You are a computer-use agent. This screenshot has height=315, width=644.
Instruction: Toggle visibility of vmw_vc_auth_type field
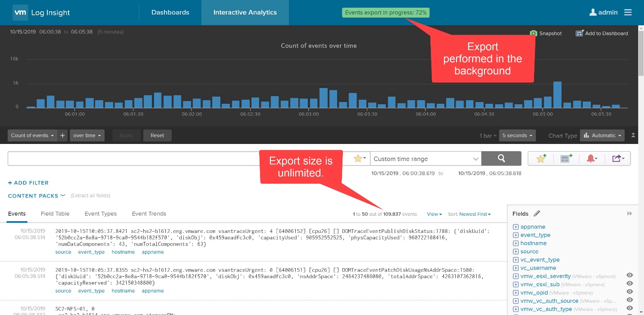point(630,309)
